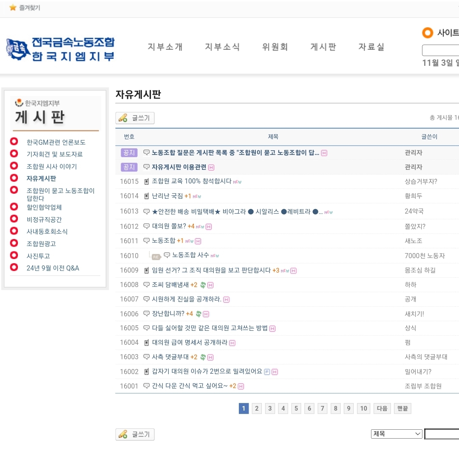Jump to last page with 맨끝
The height and width of the screenshot is (476, 459).
(x=402, y=408)
